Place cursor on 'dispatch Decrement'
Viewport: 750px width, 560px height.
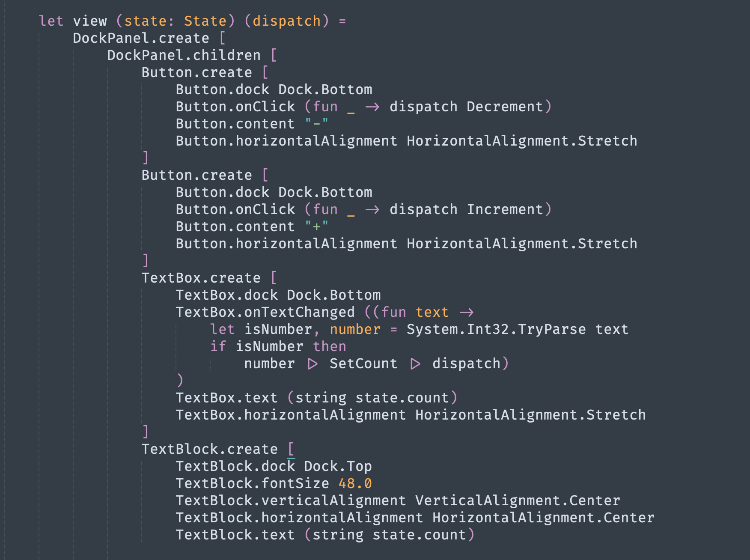pyautogui.click(x=466, y=107)
